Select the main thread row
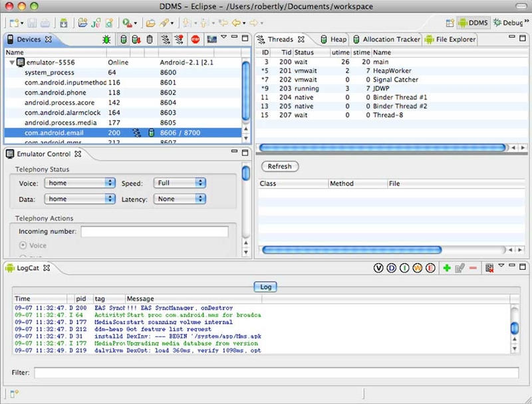Screen dimensions: 532x404 [x=392, y=62]
